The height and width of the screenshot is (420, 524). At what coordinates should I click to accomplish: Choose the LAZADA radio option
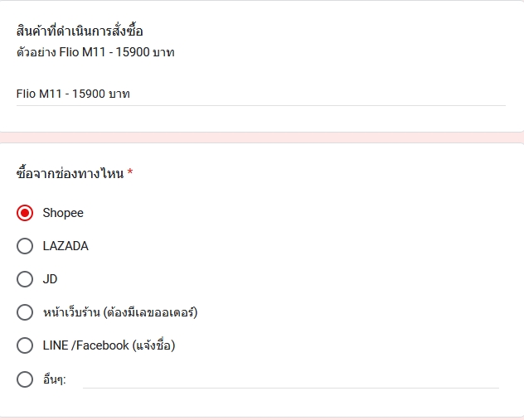tap(25, 246)
